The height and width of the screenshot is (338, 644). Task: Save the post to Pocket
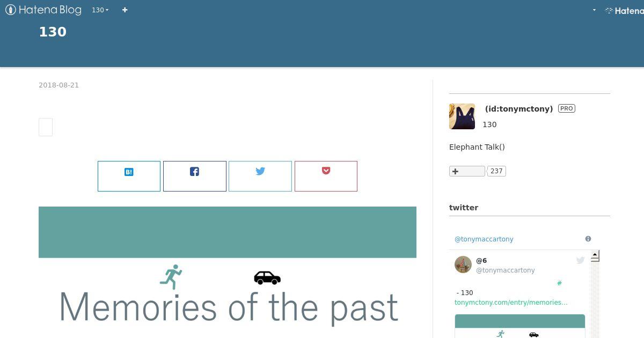(x=326, y=176)
